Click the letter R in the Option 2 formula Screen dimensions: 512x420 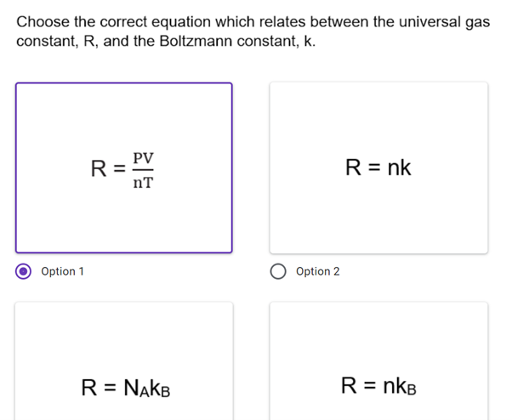(x=353, y=167)
